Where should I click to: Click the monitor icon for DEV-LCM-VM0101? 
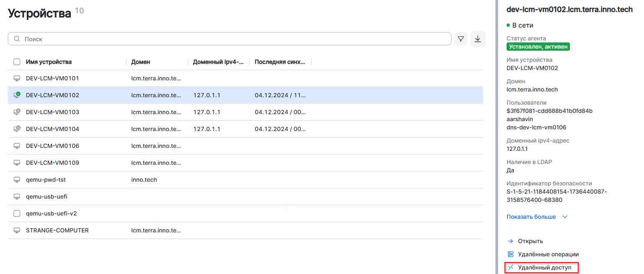(17, 78)
